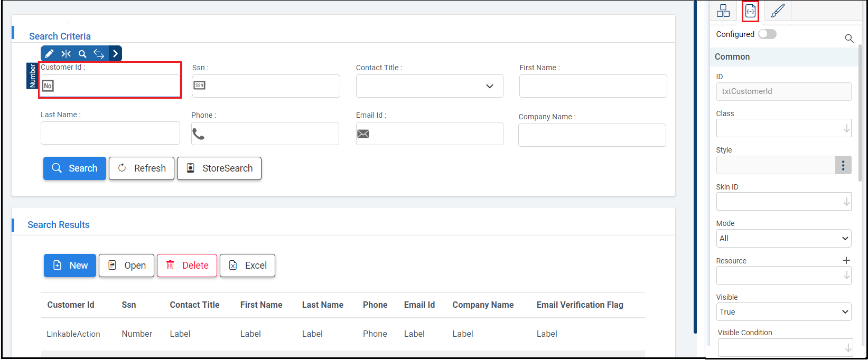Click the merge arrows icon on the field toolbar

(66, 54)
